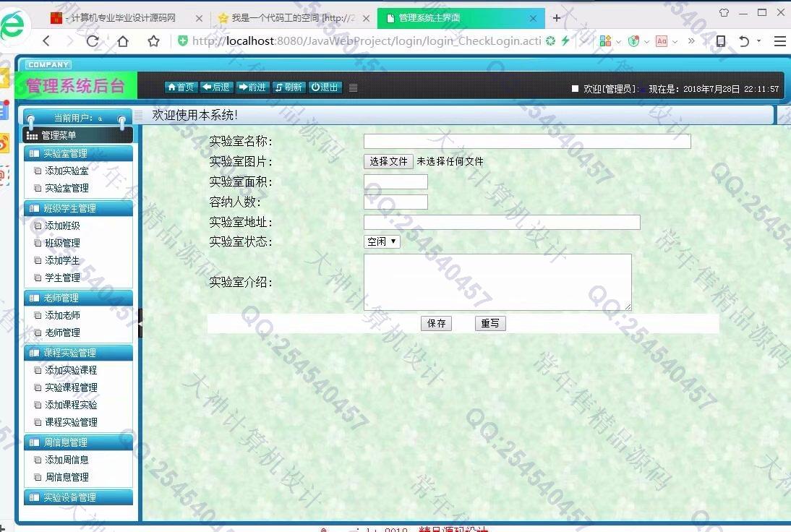Click the 首页 home toolbar button
The width and height of the screenshot is (791, 532).
point(181,87)
